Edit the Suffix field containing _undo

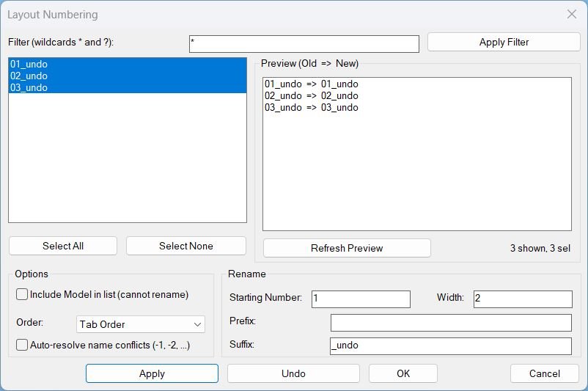point(450,346)
